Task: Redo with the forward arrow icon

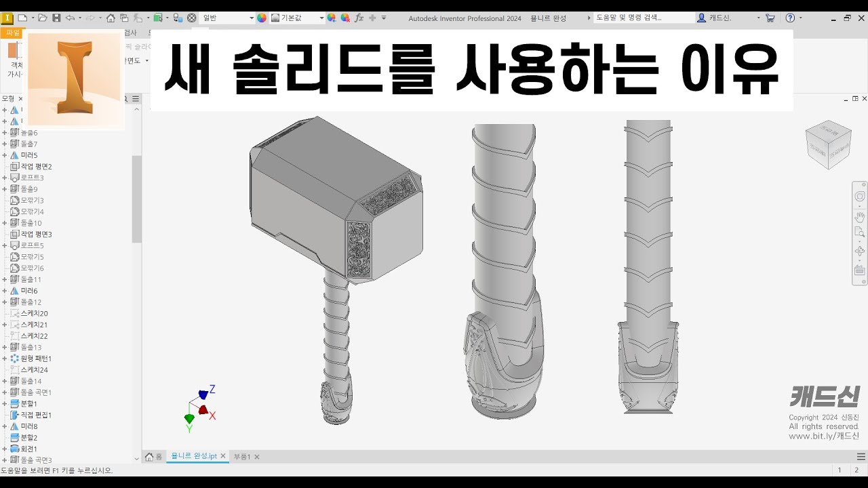Action: click(x=90, y=18)
